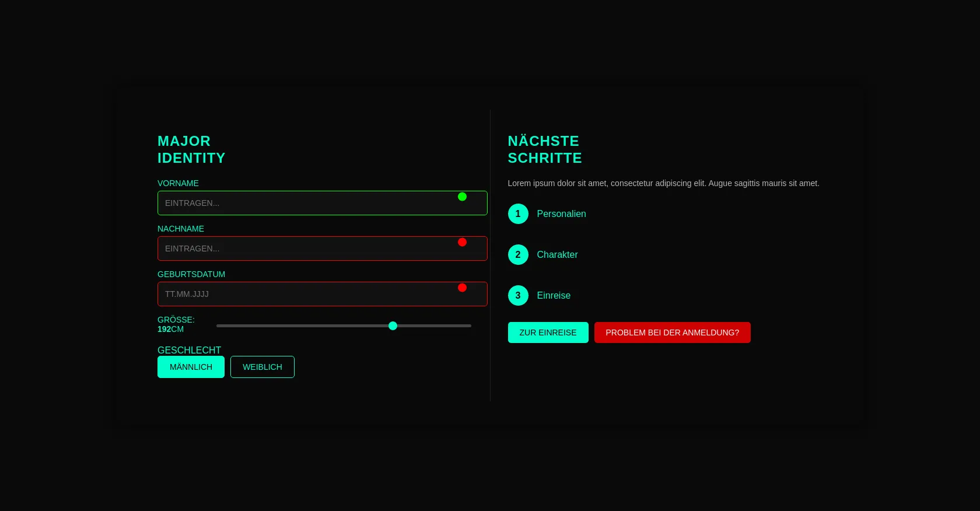Click Problem bei der Anmeldung button
The height and width of the screenshot is (511, 980).
coord(672,332)
